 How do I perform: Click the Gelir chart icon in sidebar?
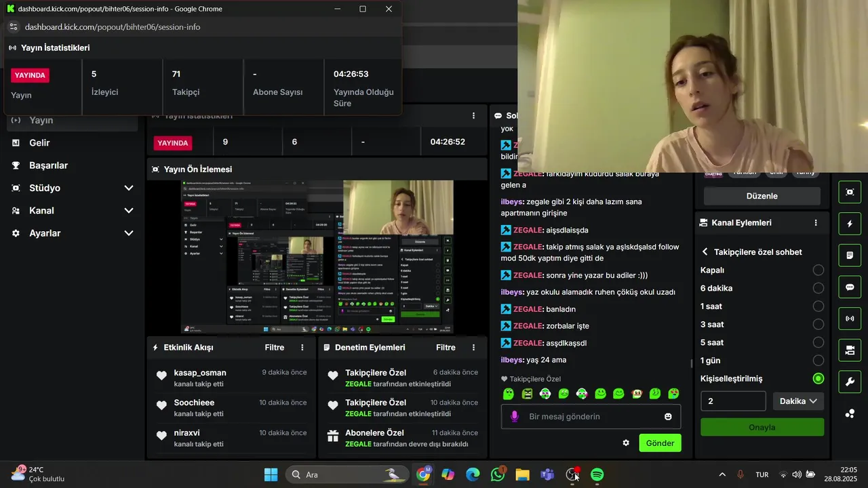coord(16,143)
